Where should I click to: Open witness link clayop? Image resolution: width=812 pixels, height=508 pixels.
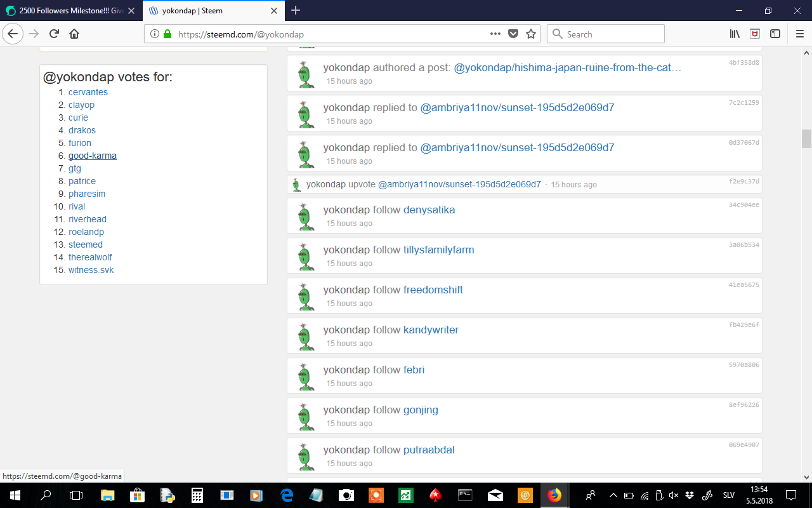(x=81, y=105)
